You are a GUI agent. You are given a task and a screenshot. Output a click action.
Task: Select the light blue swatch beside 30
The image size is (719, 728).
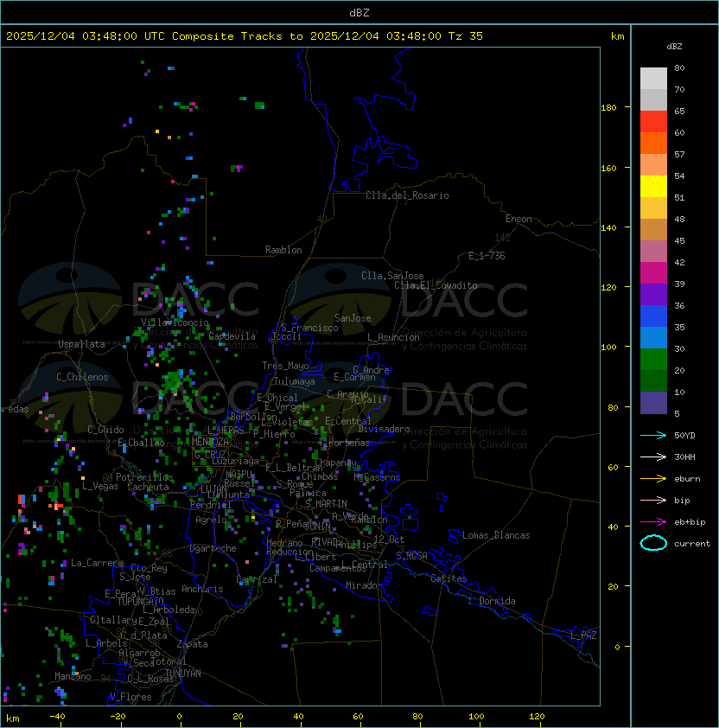point(653,337)
